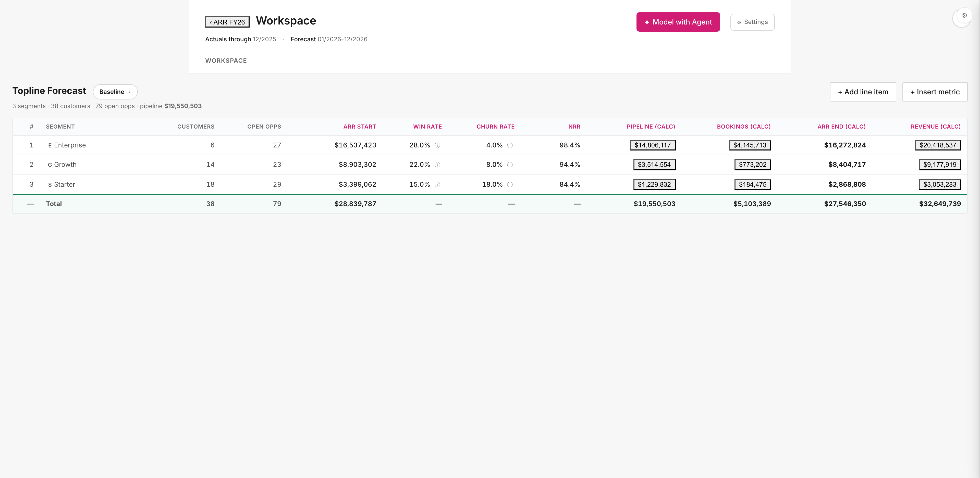
Task: Click Starter ARR start $3,399,062
Action: [x=357, y=184]
